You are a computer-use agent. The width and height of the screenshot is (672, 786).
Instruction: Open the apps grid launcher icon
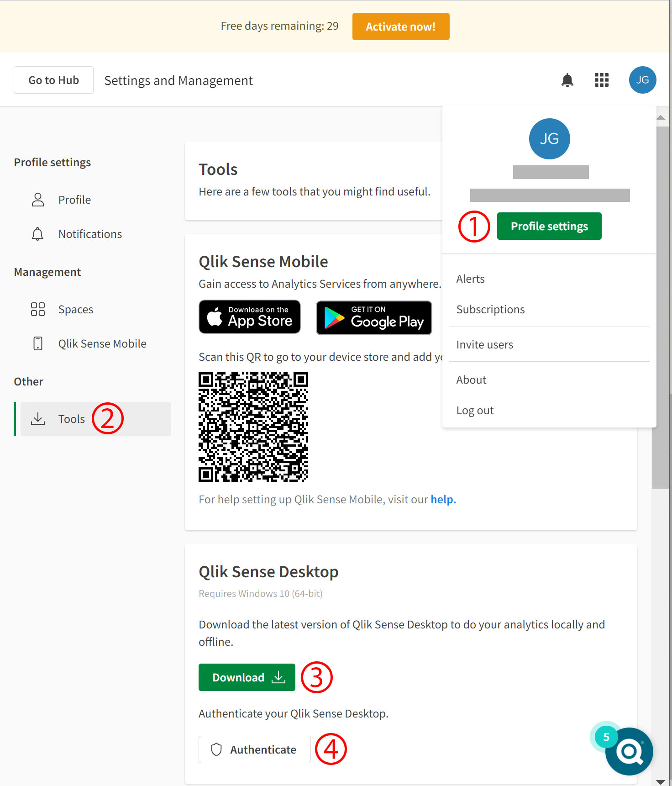tap(602, 80)
